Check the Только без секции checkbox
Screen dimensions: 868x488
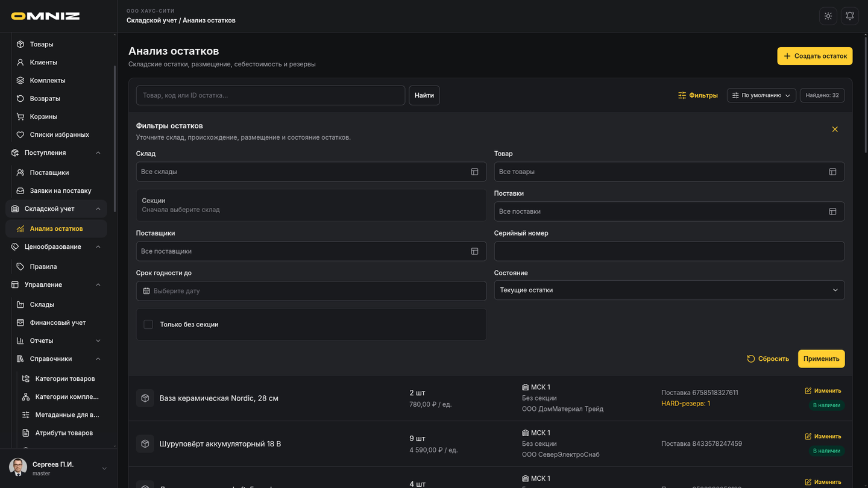click(148, 325)
